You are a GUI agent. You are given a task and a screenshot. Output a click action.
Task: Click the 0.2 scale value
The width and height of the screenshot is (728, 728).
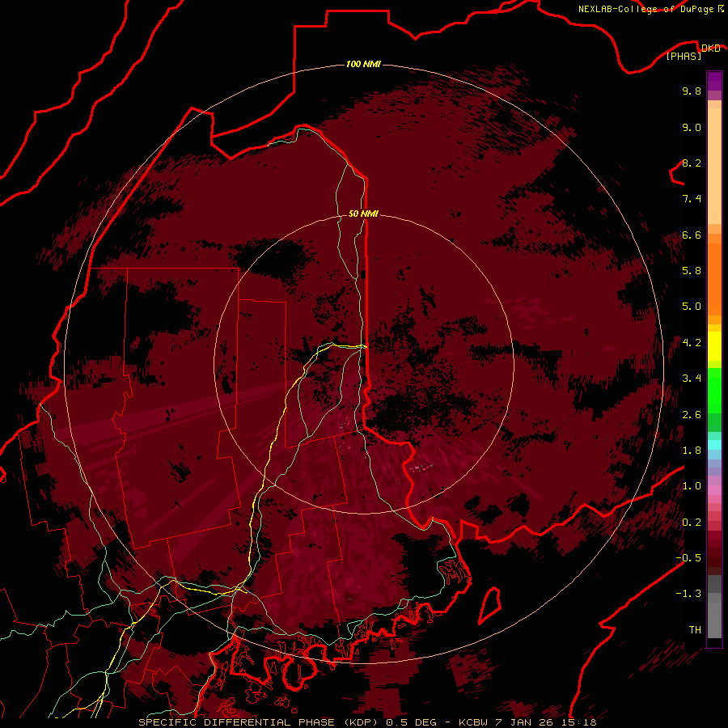click(692, 523)
